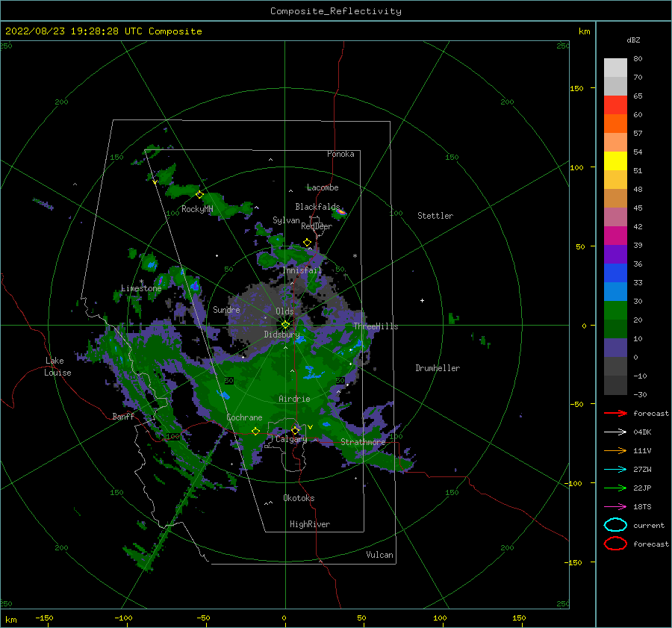Select the magenta 42 dBZ swatch
The image size is (672, 628).
click(x=615, y=235)
